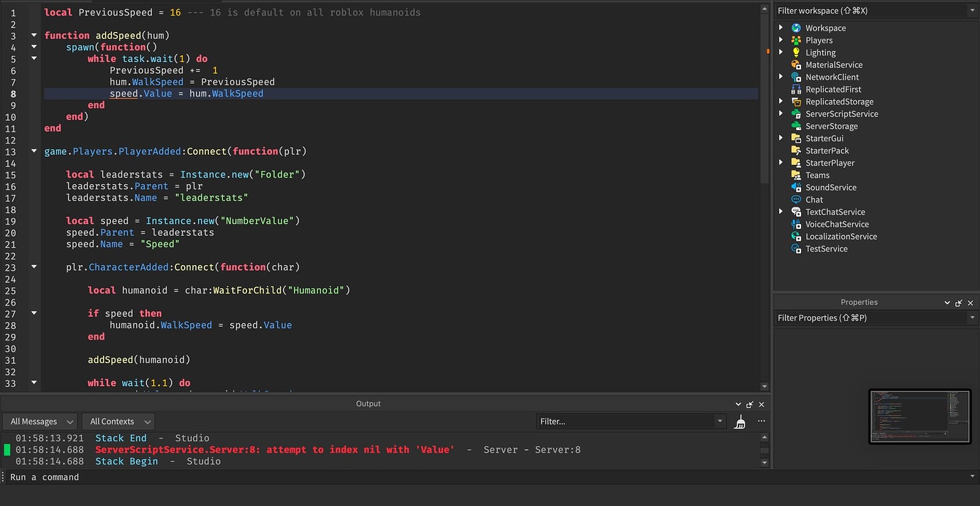Click the Chat bubble icon
The width and height of the screenshot is (980, 506).
(x=796, y=200)
